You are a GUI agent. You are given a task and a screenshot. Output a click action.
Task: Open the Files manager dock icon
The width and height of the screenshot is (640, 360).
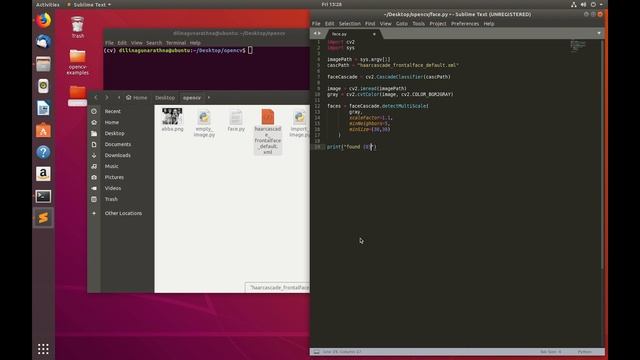(x=43, y=64)
